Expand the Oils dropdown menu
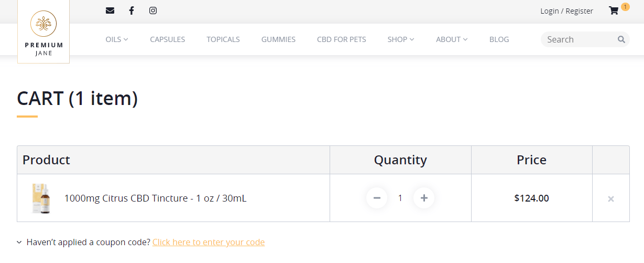The height and width of the screenshot is (263, 644). click(117, 39)
